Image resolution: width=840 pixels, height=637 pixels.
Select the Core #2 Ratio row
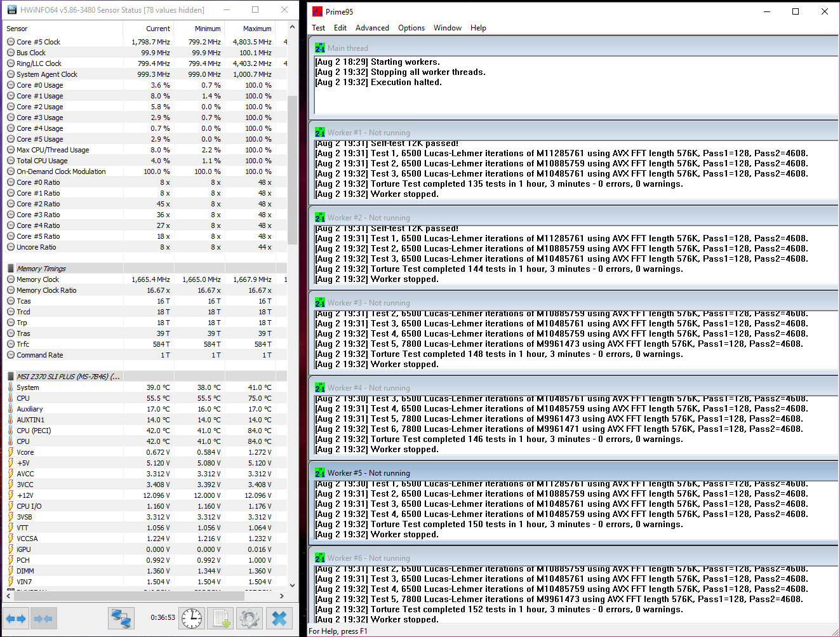(145, 204)
